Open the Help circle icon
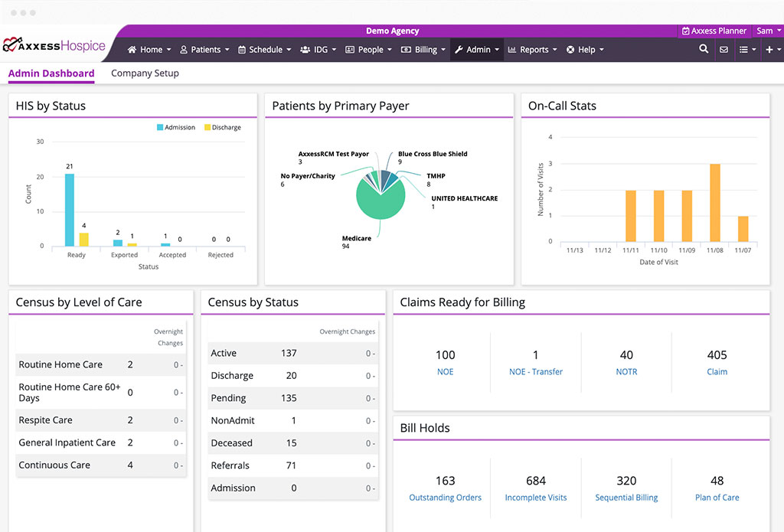The height and width of the screenshot is (532, 784). pyautogui.click(x=571, y=49)
